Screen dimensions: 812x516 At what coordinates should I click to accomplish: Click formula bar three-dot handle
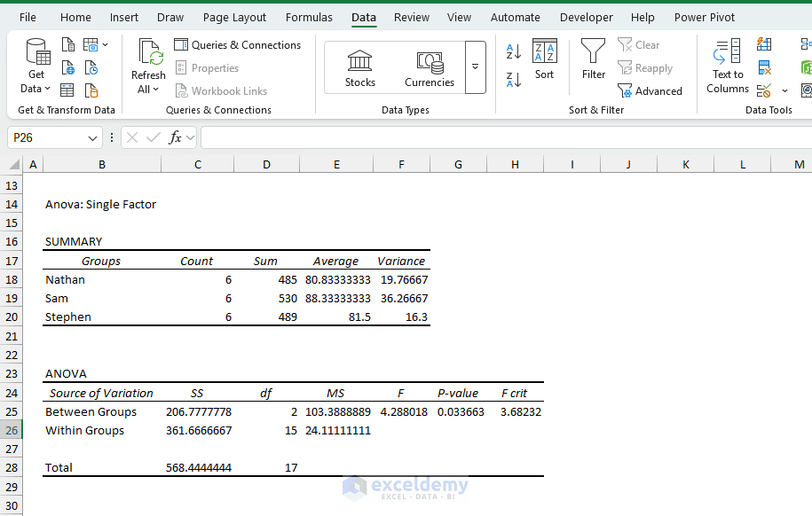111,137
